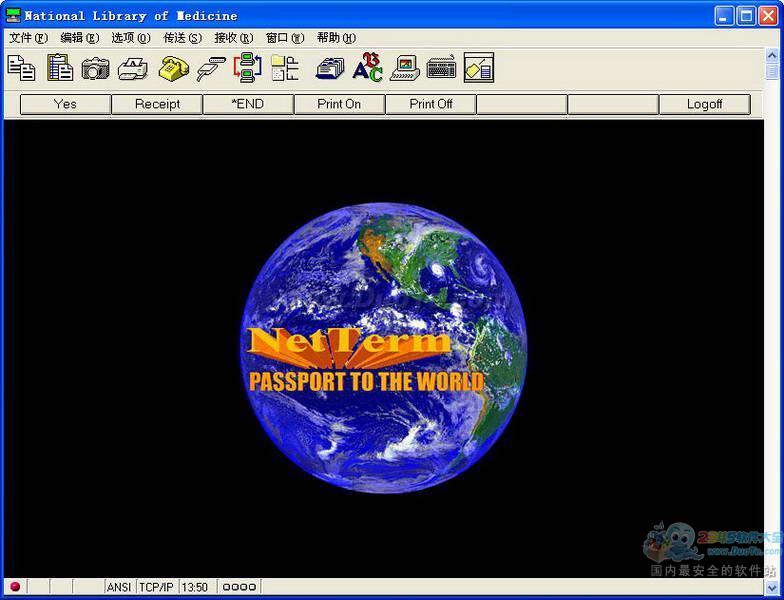Click the hang-up disconnect cable icon
Screen dimensions: 784x600
click(210, 69)
